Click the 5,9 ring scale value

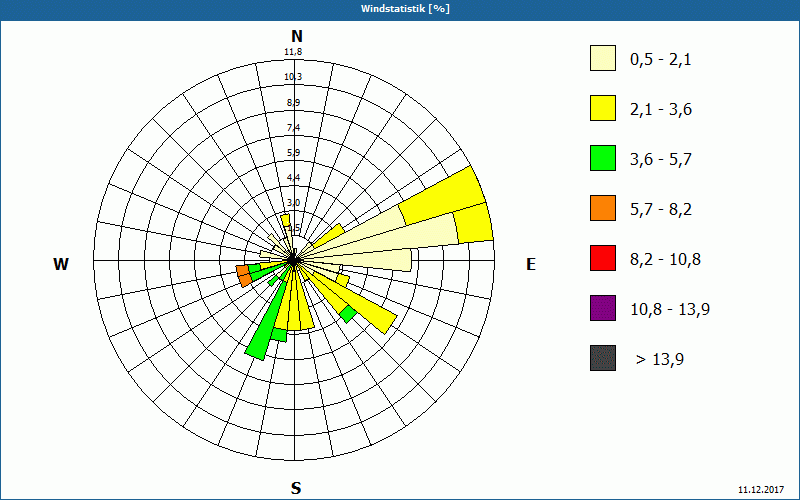293,153
